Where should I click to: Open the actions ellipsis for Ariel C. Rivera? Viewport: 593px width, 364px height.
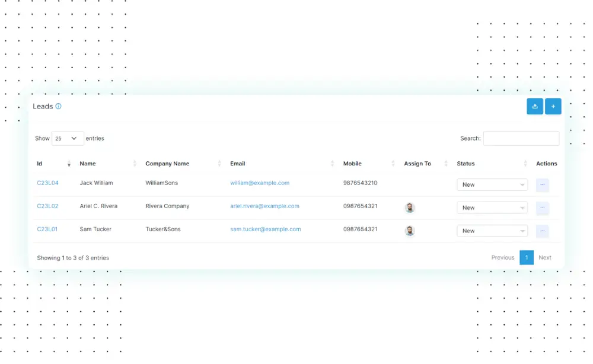click(x=542, y=207)
